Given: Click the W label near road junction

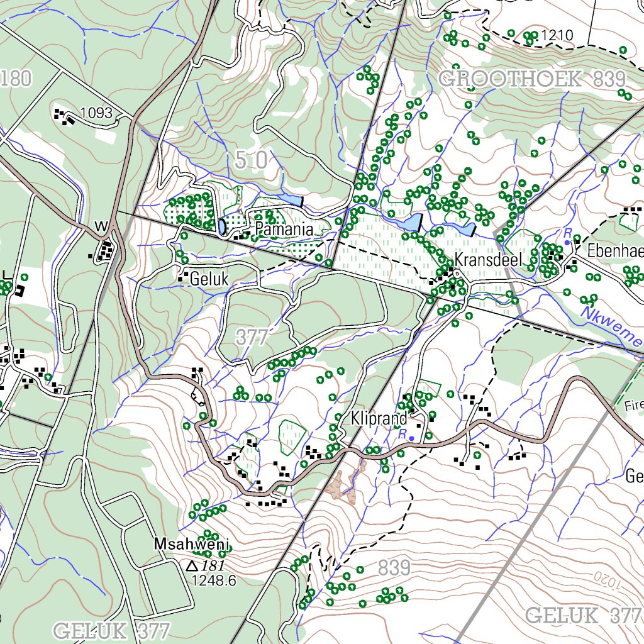Looking at the screenshot, I should tap(101, 226).
